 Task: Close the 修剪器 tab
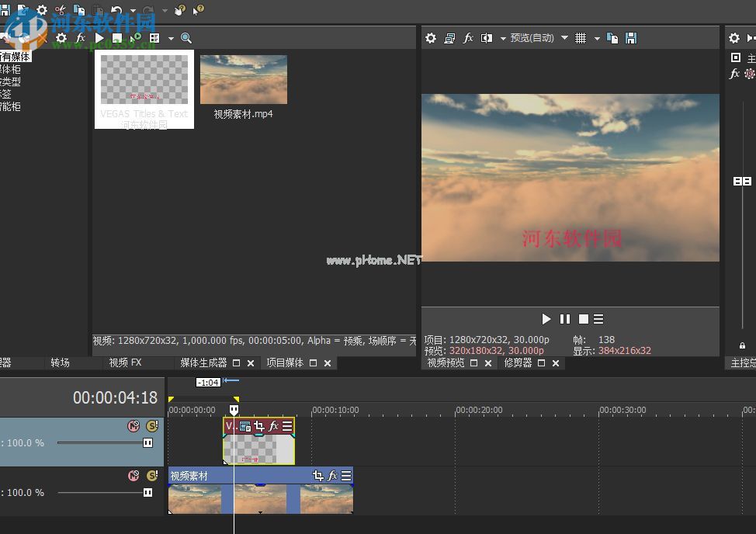click(x=556, y=363)
